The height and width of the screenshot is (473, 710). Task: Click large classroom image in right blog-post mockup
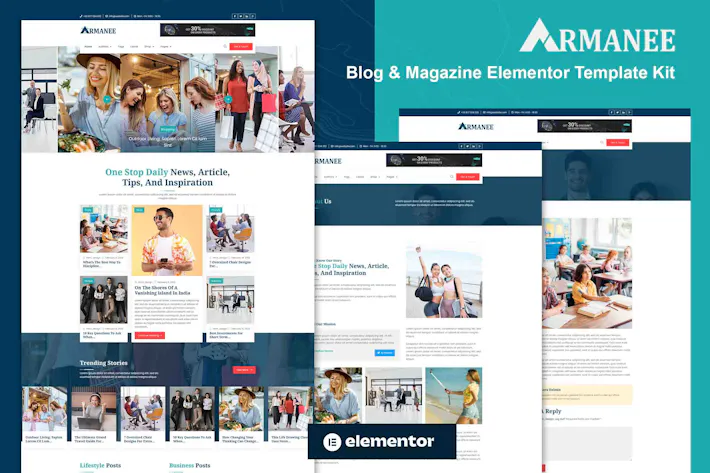pos(587,273)
